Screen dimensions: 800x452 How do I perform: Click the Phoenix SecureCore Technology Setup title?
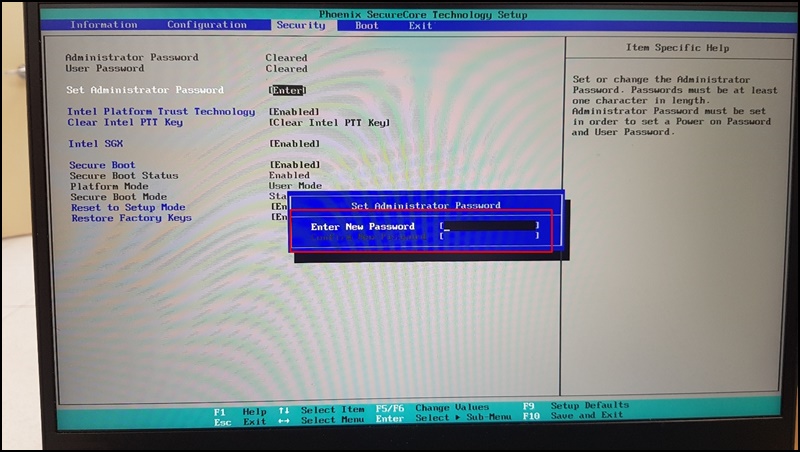(423, 14)
